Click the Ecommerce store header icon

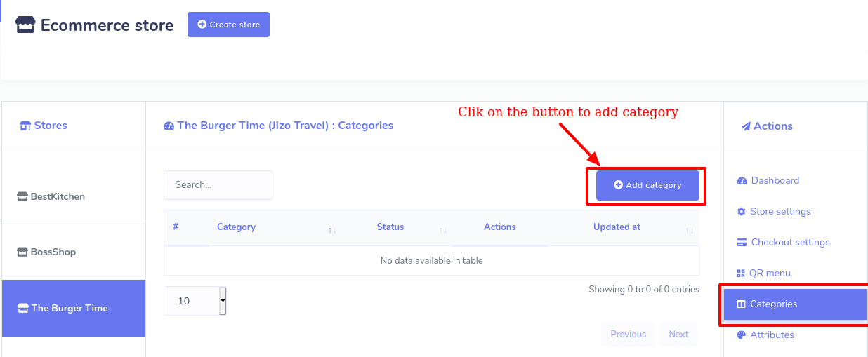coord(25,25)
